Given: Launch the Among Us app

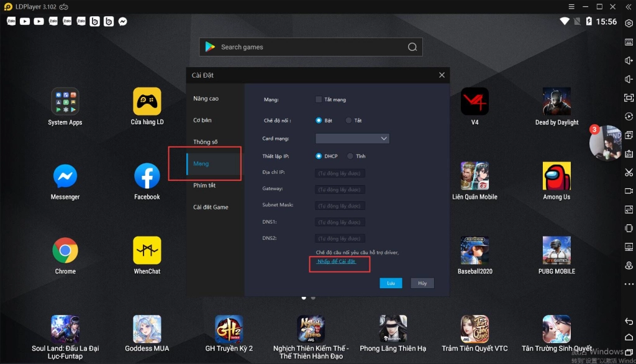Looking at the screenshot, I should 556,176.
